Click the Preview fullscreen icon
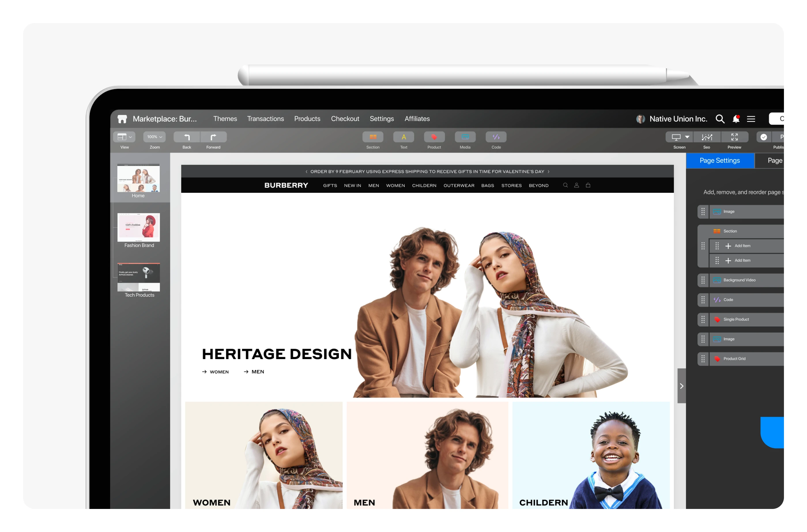 click(734, 137)
